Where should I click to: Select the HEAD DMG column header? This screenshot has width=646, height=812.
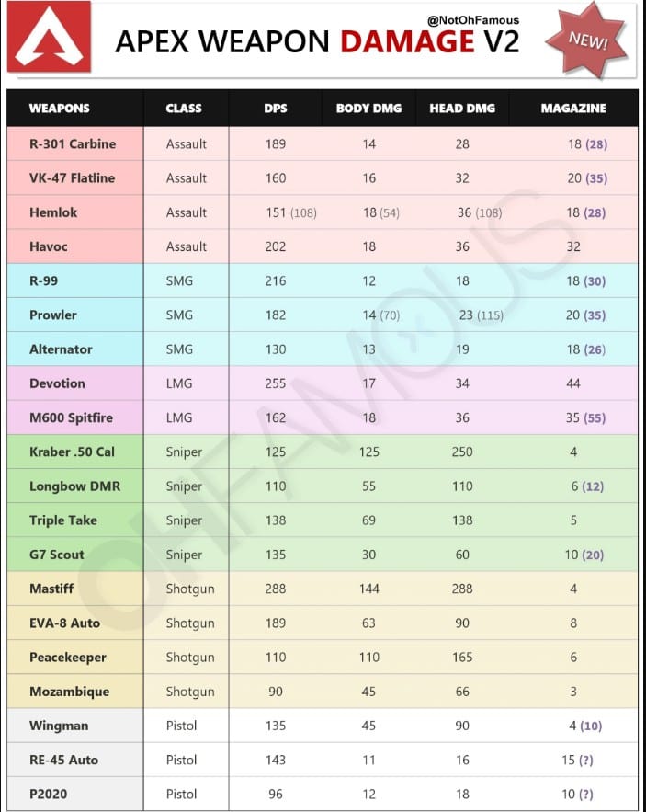pyautogui.click(x=462, y=109)
